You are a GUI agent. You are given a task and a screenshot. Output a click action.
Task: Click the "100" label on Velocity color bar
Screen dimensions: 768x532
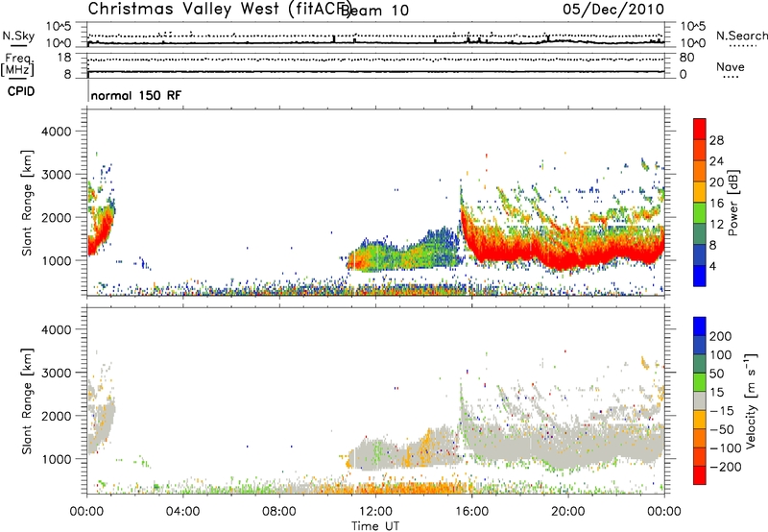coord(721,355)
